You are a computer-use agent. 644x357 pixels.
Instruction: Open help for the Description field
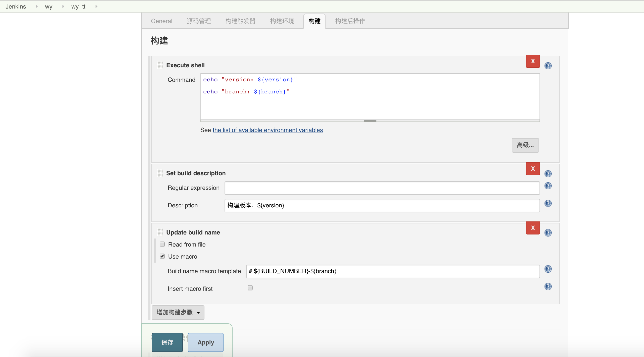pos(548,203)
